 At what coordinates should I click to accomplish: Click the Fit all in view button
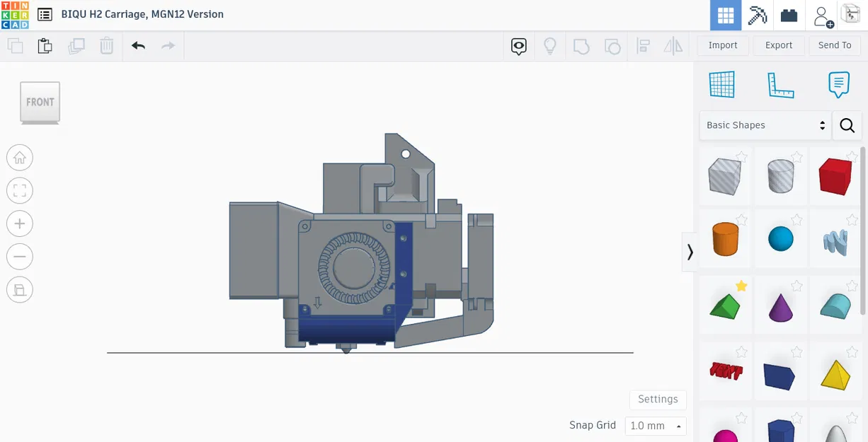(20, 191)
